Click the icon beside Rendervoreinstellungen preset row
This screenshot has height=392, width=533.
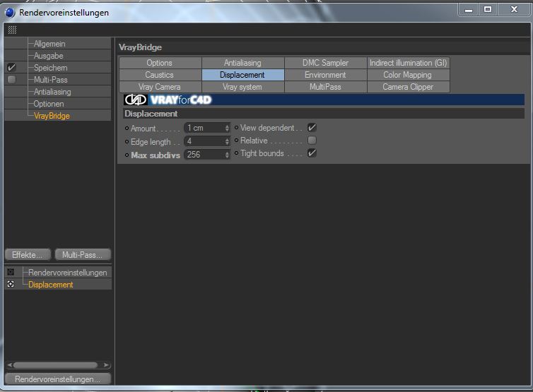11,272
